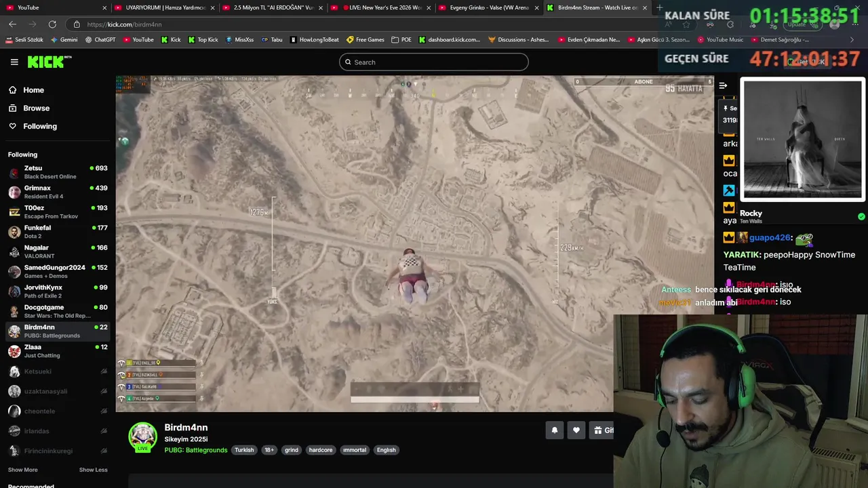Click Show More in the following list
Viewport: 868px width, 488px height.
click(x=23, y=470)
